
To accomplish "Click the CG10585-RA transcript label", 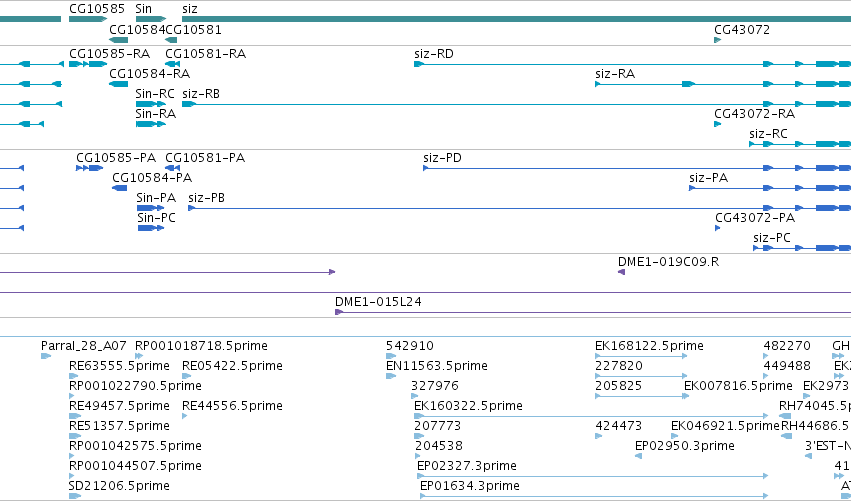I will pyautogui.click(x=110, y=54).
